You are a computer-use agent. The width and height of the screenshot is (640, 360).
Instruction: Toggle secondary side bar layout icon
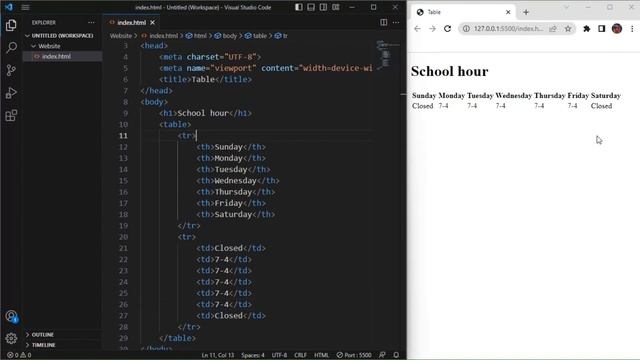323,7
